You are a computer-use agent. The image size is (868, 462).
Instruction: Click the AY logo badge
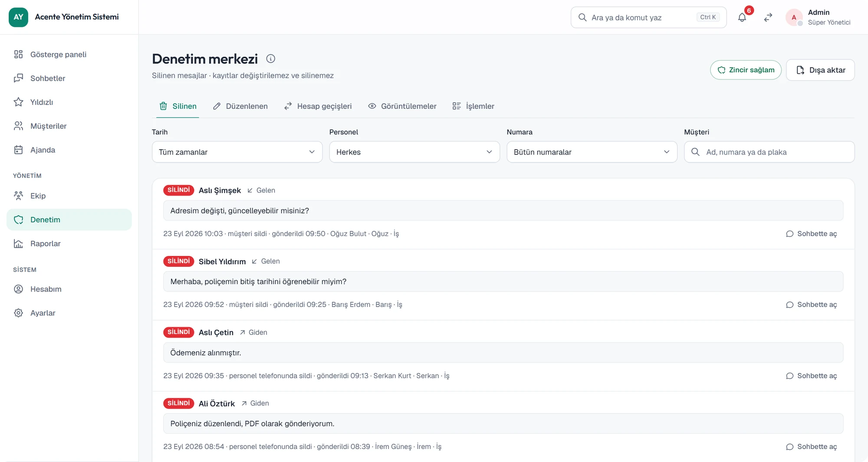point(18,17)
